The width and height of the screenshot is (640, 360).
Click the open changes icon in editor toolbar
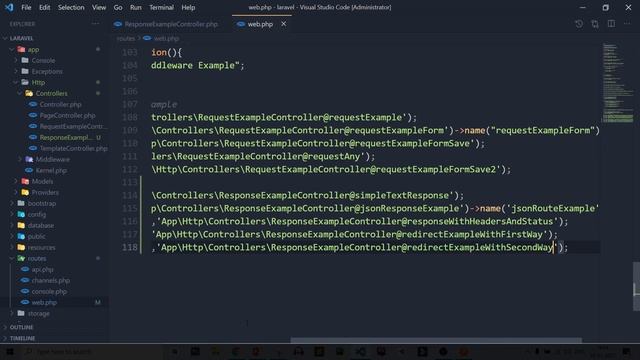click(x=579, y=24)
